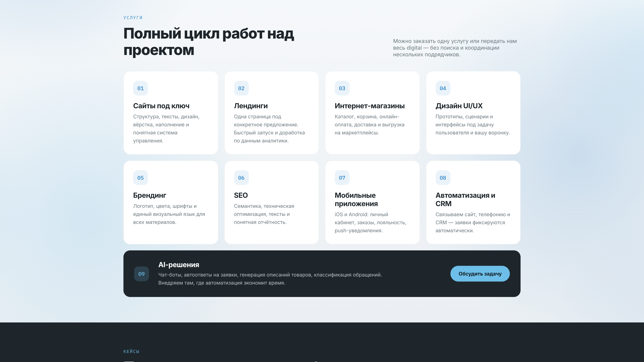The image size is (644, 362).
Task: Select the Дизайн UI/UX card title
Action: pyautogui.click(x=459, y=106)
